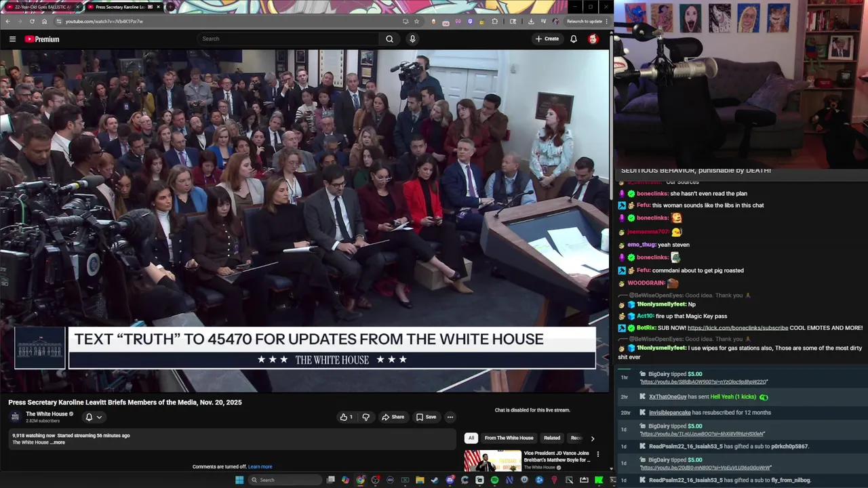
Task: Select the Related filter chip
Action: [552, 438]
